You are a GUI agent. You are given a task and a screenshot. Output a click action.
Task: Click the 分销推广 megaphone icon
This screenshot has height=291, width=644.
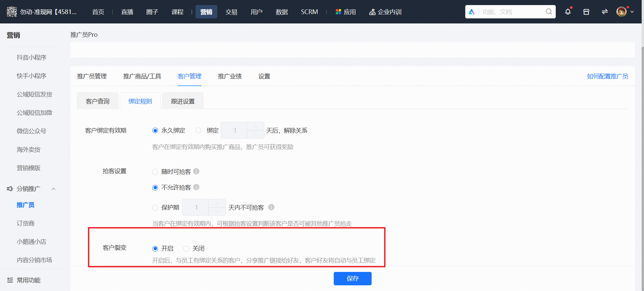coord(10,189)
